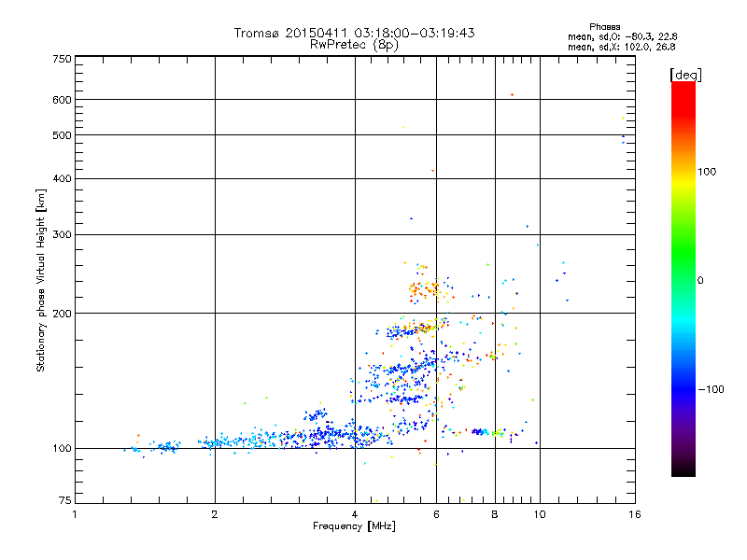The width and height of the screenshot is (747, 560).
Task: Click the x-axis tick label "16"
Action: coord(635,514)
